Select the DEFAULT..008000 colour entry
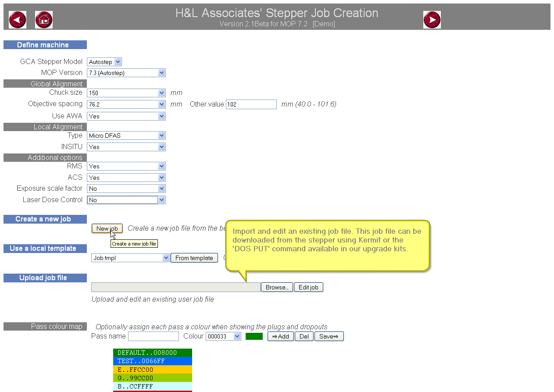The width and height of the screenshot is (554, 392). coord(153,353)
